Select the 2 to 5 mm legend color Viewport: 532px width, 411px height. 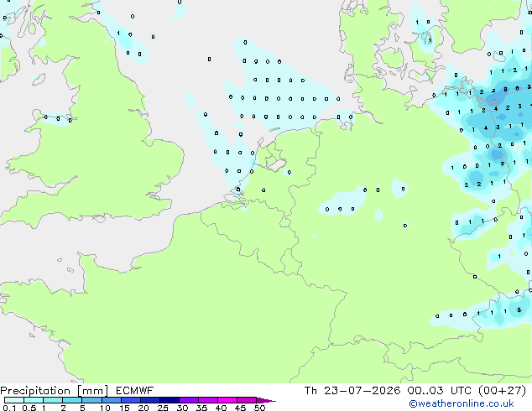click(x=72, y=400)
